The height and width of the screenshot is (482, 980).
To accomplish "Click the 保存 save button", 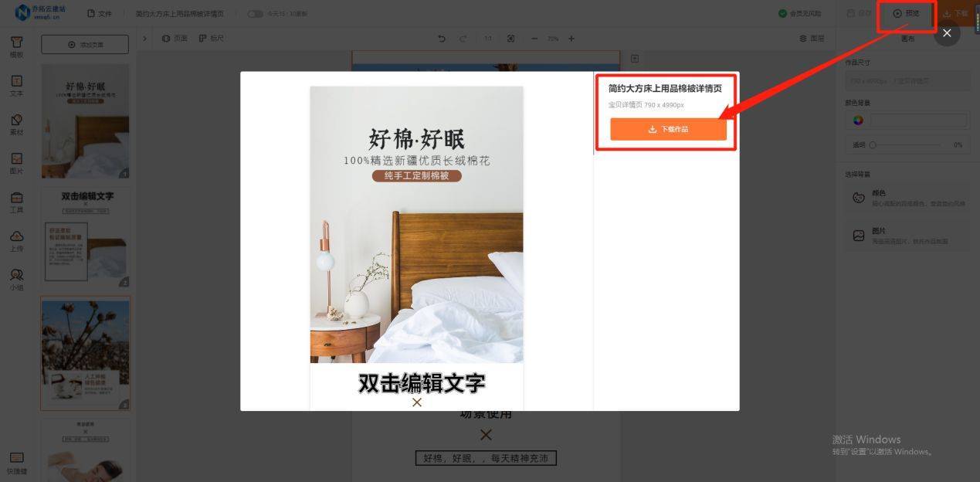I will click(860, 14).
